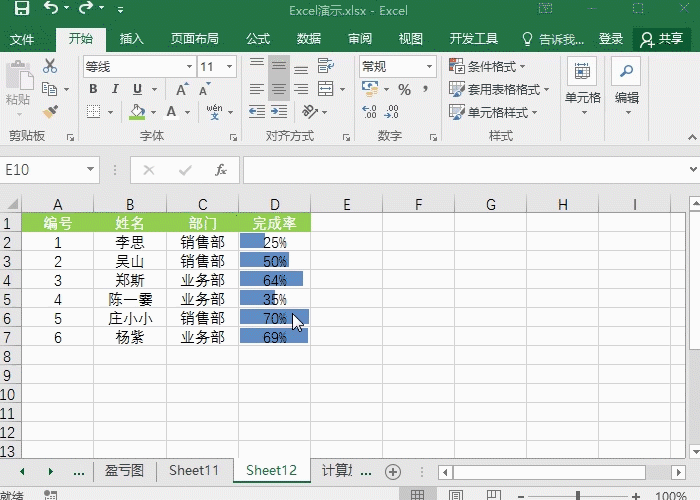This screenshot has width=700, height=500.
Task: Align the cell text left
Action: [257, 89]
